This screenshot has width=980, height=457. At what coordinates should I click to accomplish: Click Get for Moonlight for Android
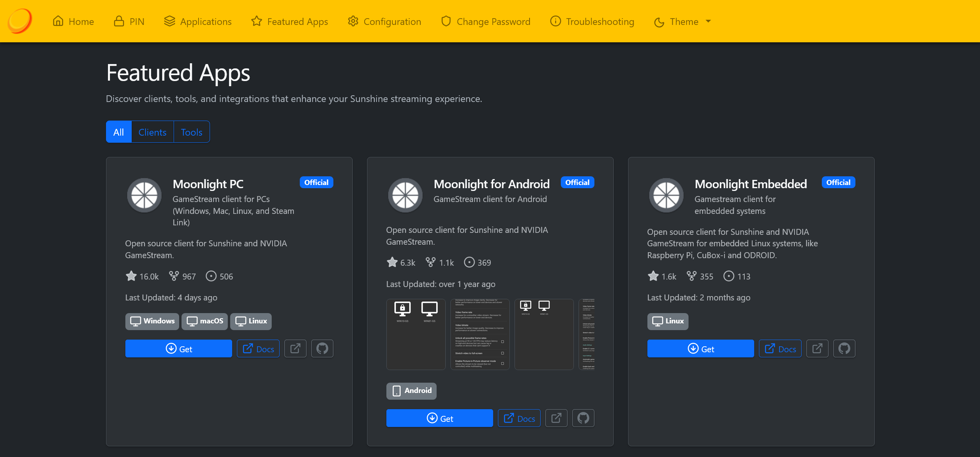(x=439, y=418)
